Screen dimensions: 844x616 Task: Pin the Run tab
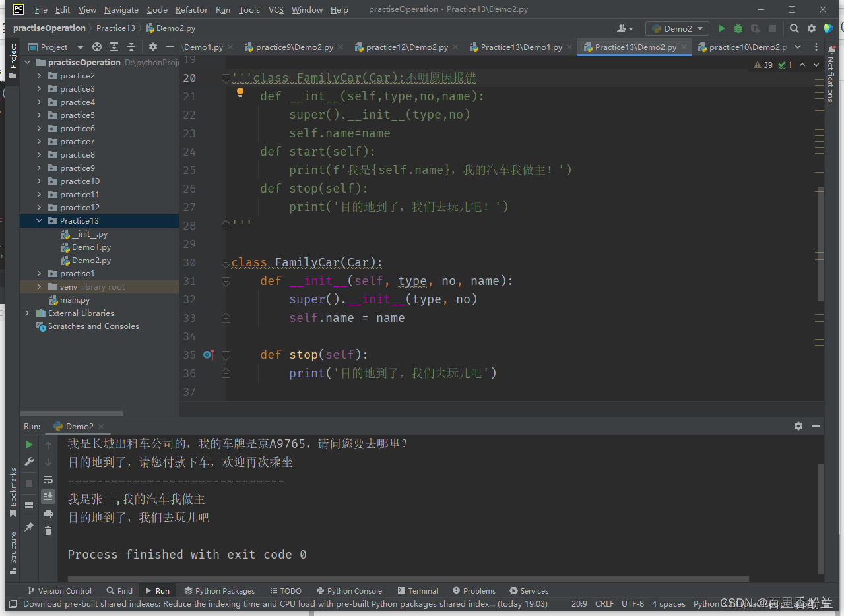[29, 527]
